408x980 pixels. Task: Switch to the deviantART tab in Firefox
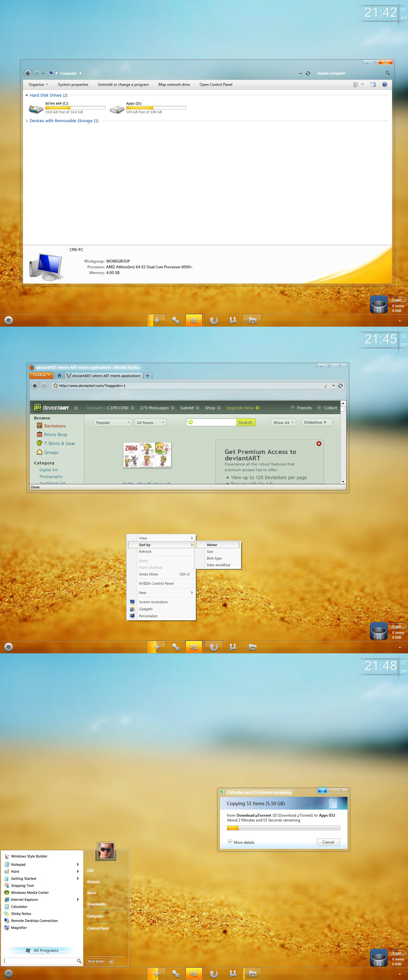(x=103, y=375)
